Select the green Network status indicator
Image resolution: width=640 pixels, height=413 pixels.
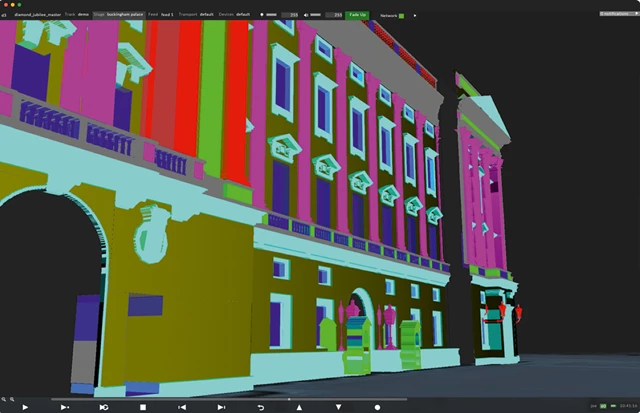pos(402,16)
